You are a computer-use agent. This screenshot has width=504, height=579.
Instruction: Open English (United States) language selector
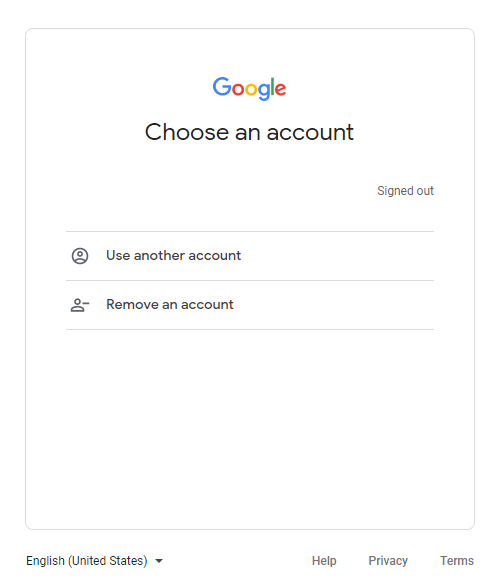tap(95, 561)
